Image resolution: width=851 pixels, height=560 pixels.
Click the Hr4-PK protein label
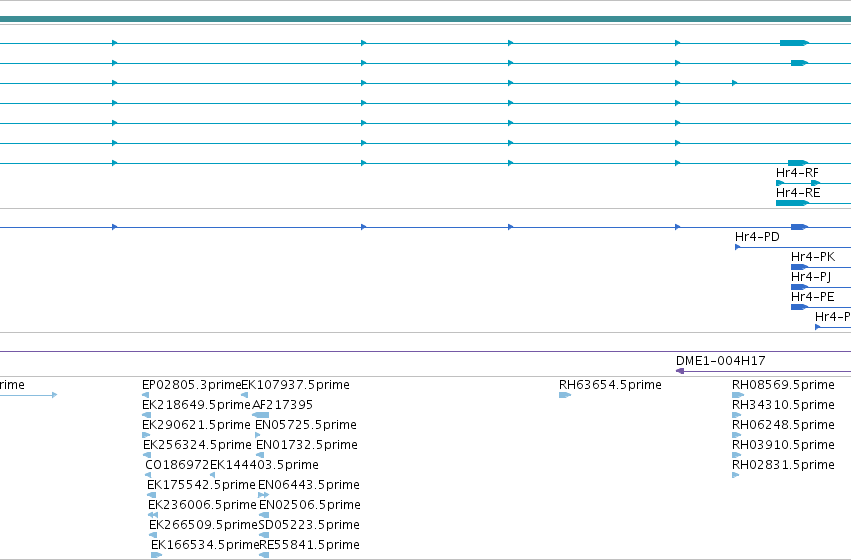click(812, 257)
